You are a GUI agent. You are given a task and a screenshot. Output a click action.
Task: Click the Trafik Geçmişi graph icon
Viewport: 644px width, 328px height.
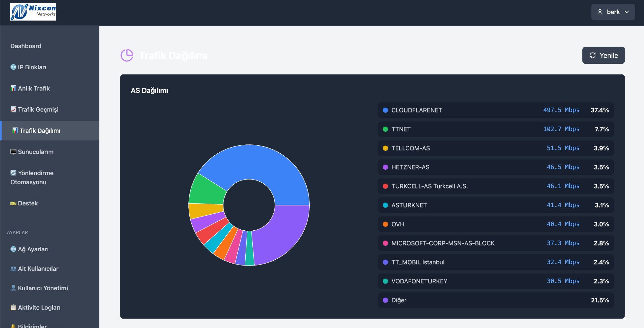(x=13, y=110)
